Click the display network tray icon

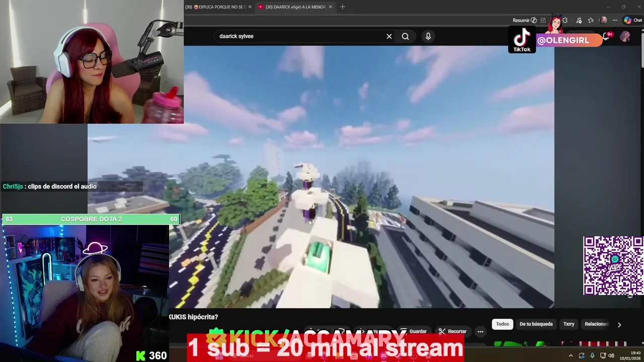coord(603,355)
